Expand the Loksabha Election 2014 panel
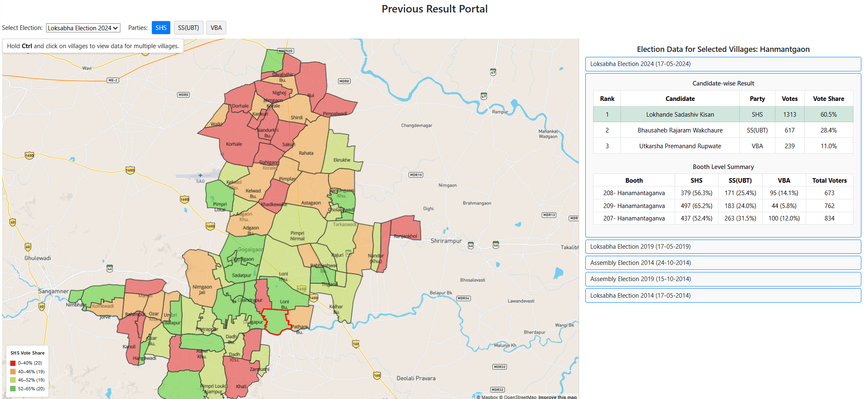 point(723,295)
